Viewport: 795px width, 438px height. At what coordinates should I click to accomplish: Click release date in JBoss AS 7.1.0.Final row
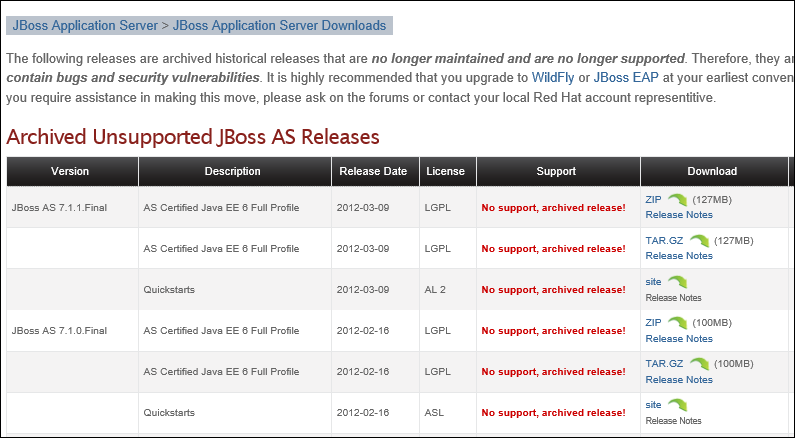pos(363,331)
